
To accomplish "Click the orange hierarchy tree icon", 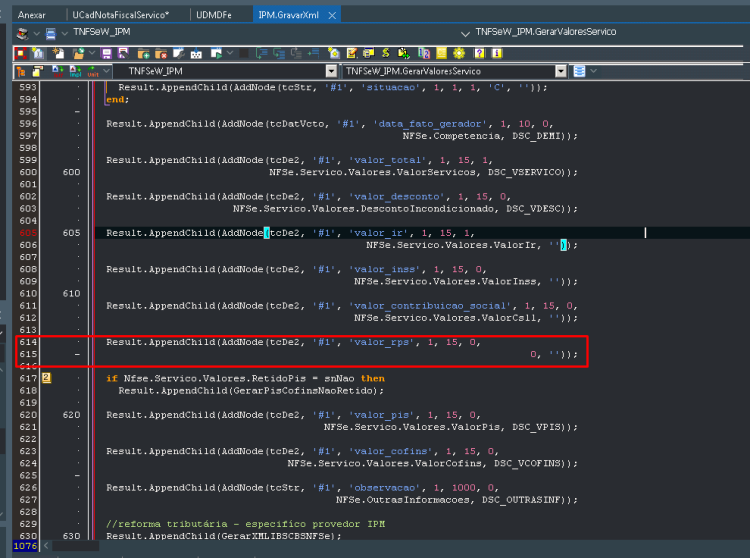I will [x=21, y=72].
